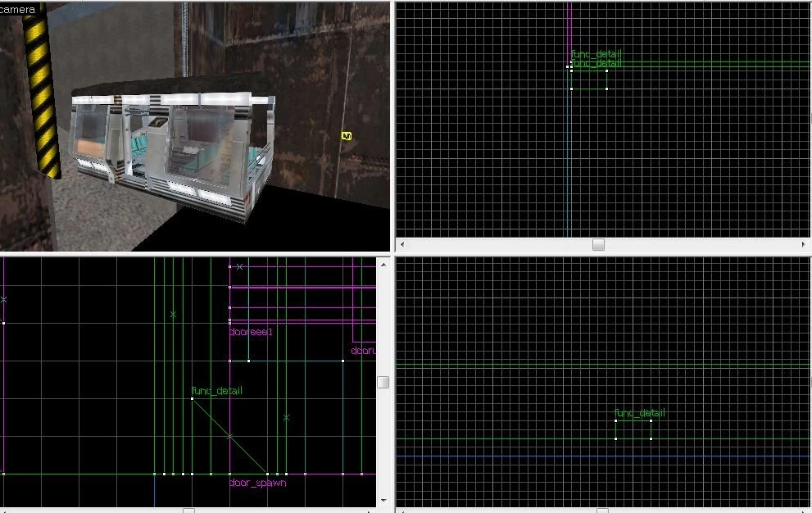Click center X handle of diagonal func_detail brush
Viewport: 812px width, 513px height.
(230, 436)
